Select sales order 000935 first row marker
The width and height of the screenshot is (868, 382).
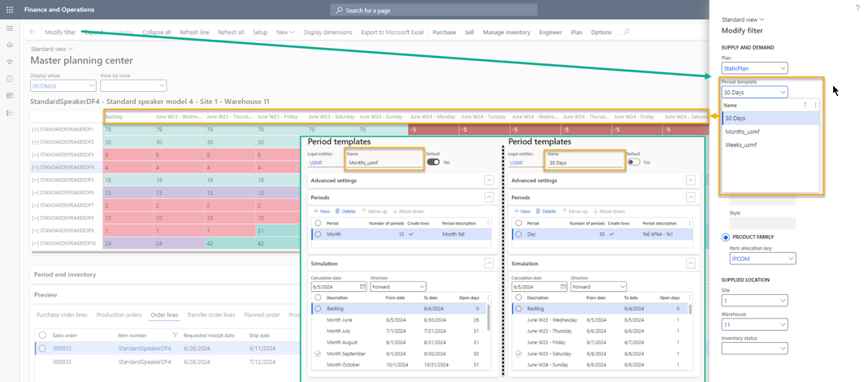(42, 348)
